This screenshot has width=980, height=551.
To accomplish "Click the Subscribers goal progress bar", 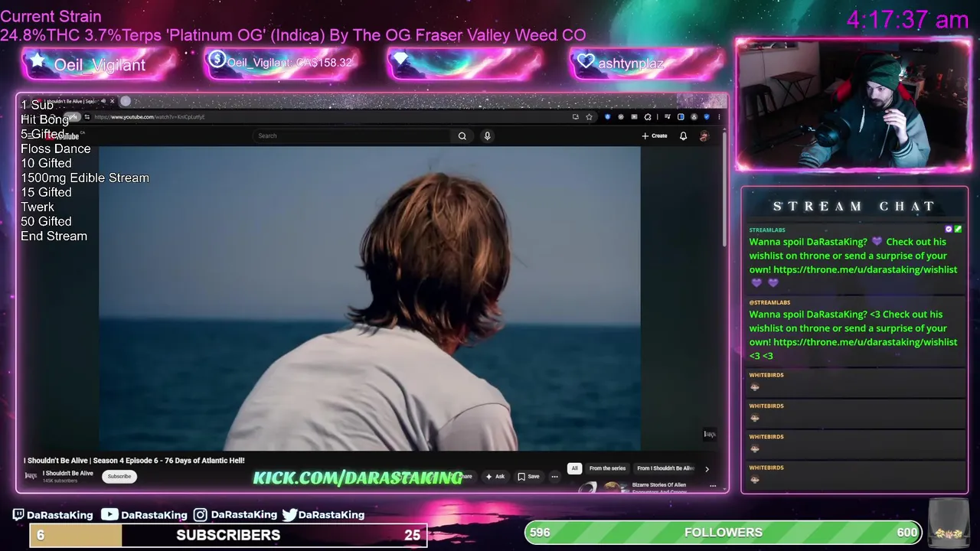I will tap(228, 535).
